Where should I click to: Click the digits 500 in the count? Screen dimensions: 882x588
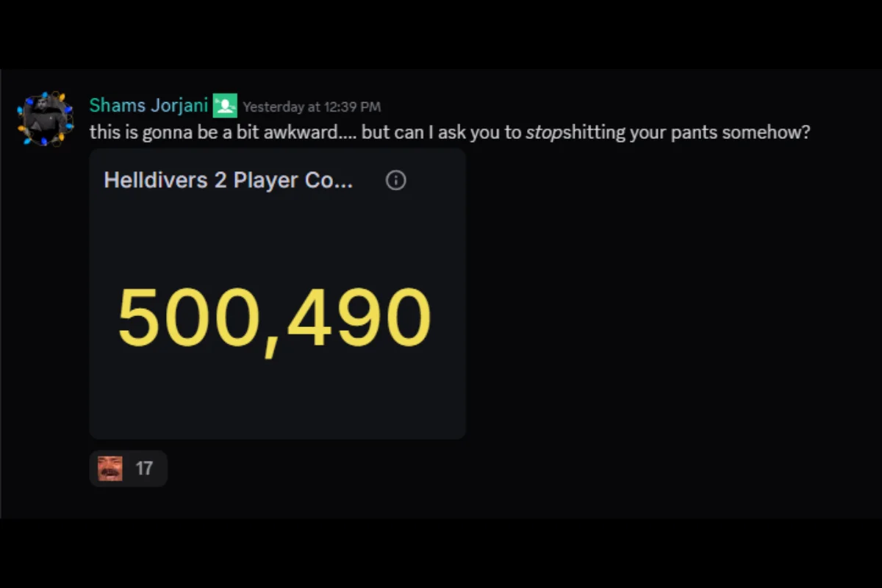click(188, 318)
